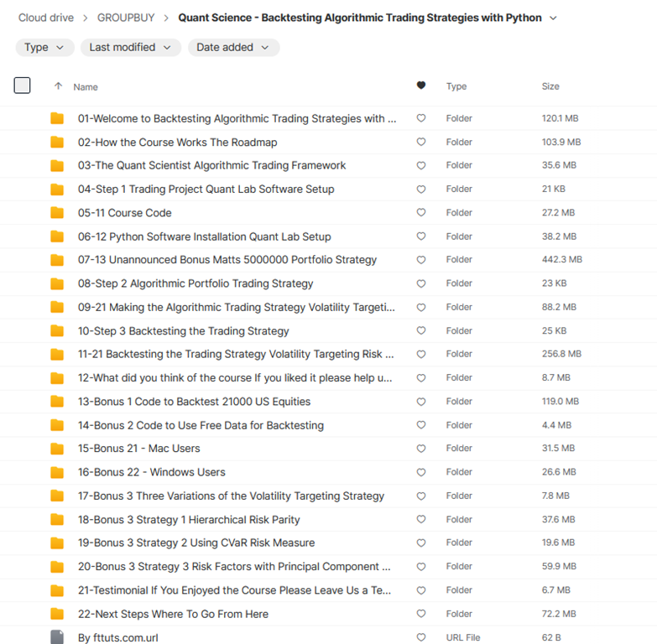
Task: Toggle favorite on 18-Bonus 3 Hierarchical Risk Parity
Action: tap(421, 520)
